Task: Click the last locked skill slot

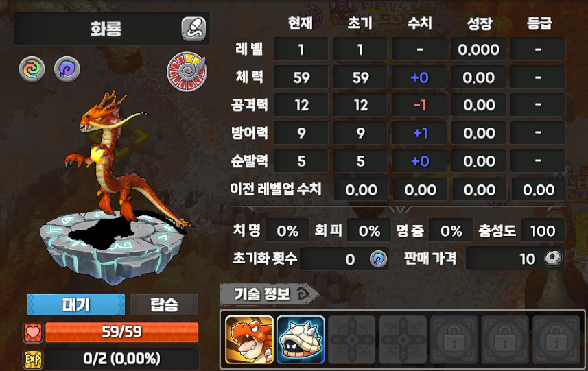Action: pos(556,339)
